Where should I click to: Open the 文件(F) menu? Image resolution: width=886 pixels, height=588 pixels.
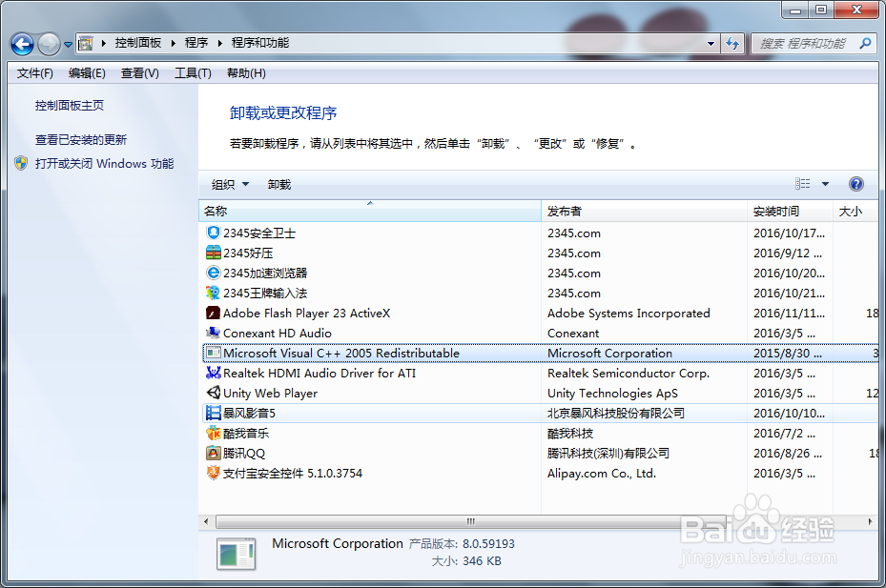coord(35,73)
